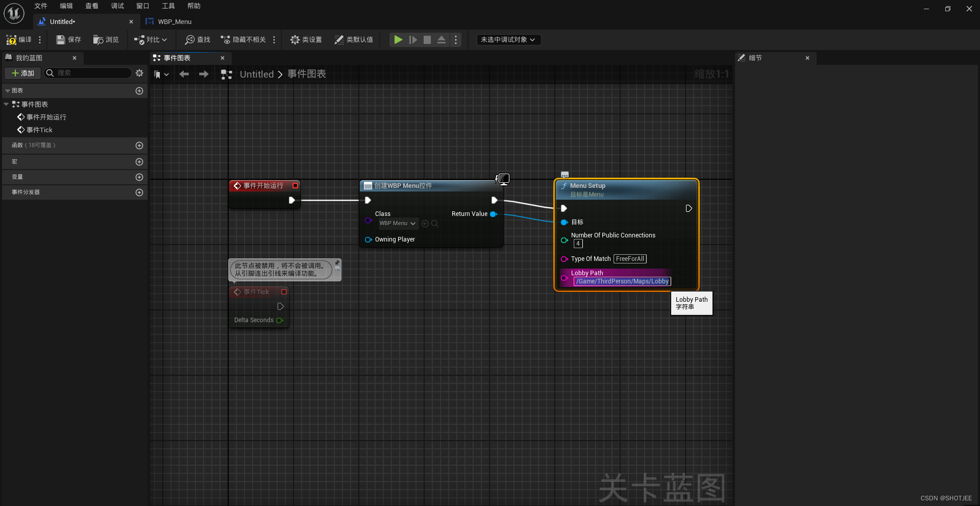Viewport: 980px width, 506px height.
Task: Switch to the WBP_Menu tab
Action: coord(174,21)
